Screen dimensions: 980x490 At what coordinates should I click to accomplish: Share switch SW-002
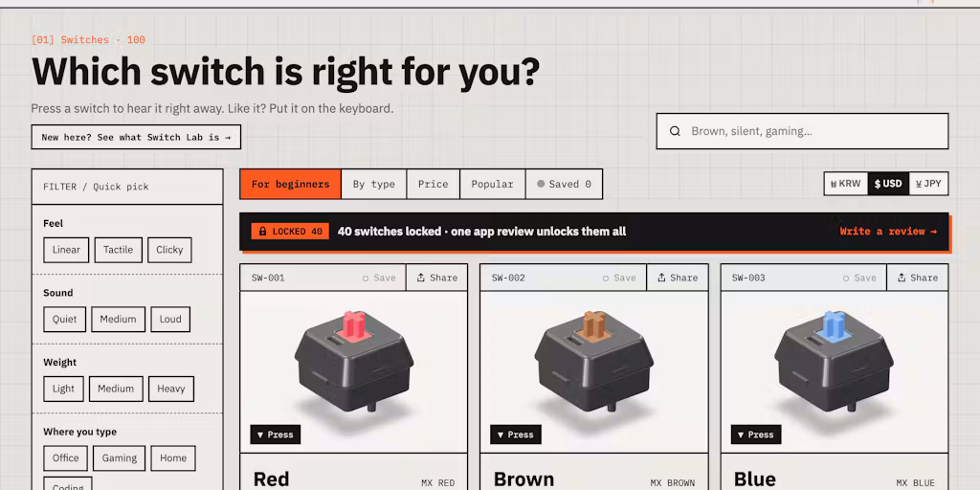(x=678, y=278)
